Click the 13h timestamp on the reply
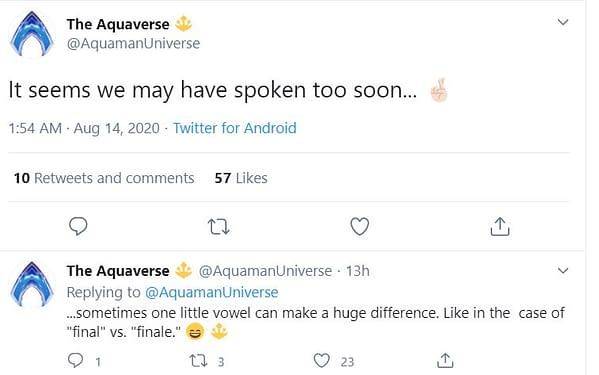The image size is (599, 375). 358,271
